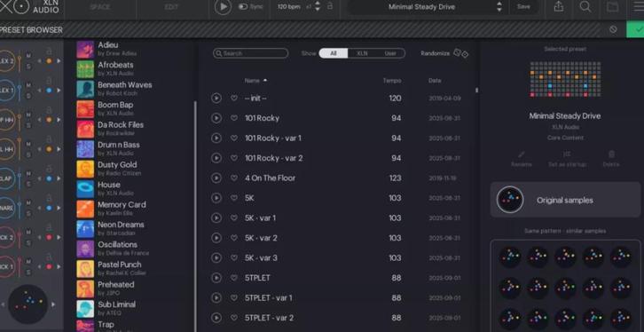Choose the Neon Dreams pack artwork

[85, 229]
